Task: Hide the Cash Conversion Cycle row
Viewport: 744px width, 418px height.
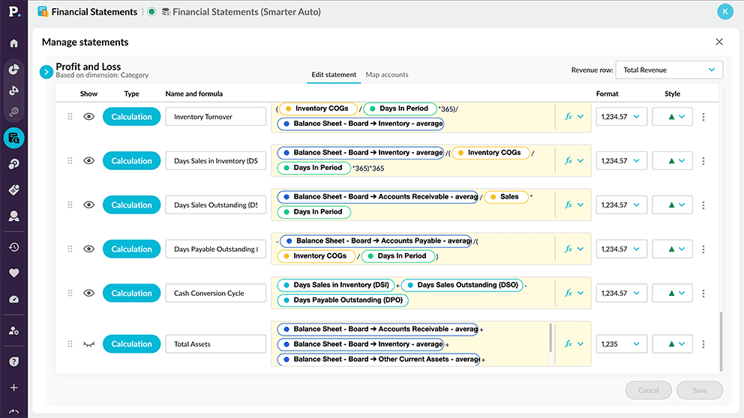Action: [89, 293]
